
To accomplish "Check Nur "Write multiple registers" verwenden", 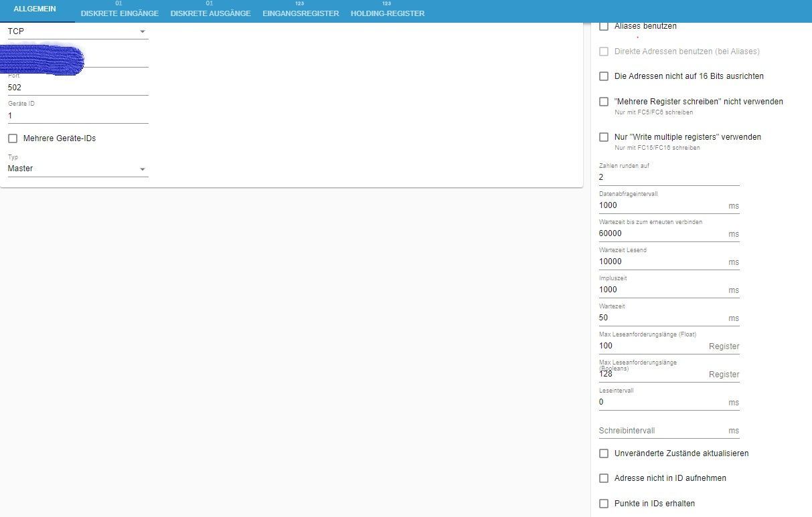I will click(604, 137).
